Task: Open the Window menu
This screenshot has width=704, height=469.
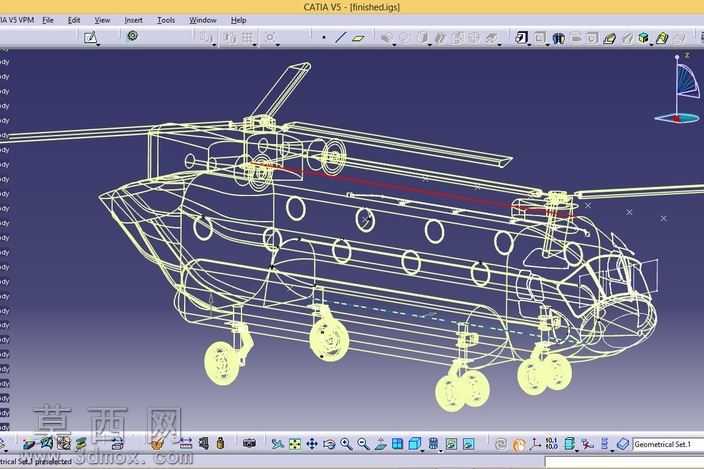Action: (202, 20)
